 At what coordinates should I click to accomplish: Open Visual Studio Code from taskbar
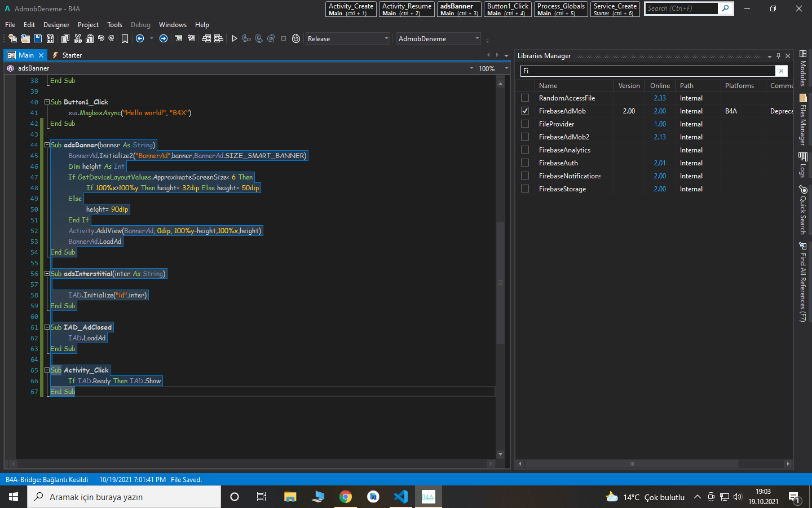coord(401,497)
